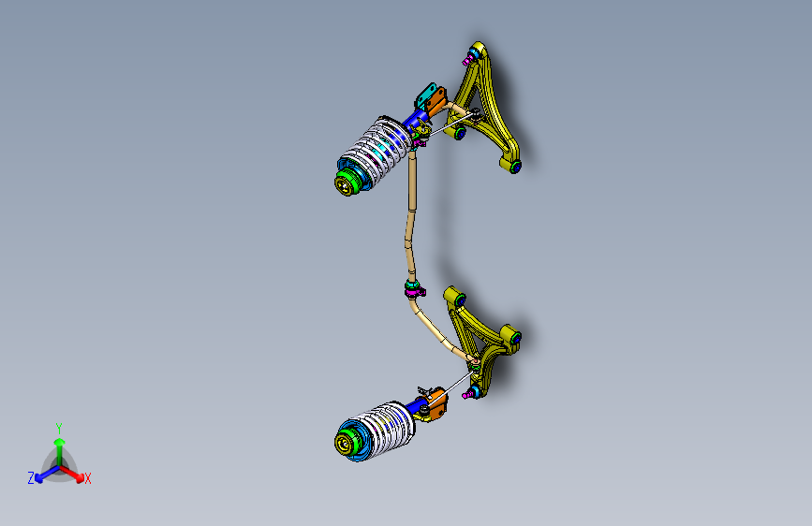Image resolution: width=812 pixels, height=526 pixels.
Task: Select the ball joint at the bottom of the lower arm
Action: pyautogui.click(x=473, y=392)
